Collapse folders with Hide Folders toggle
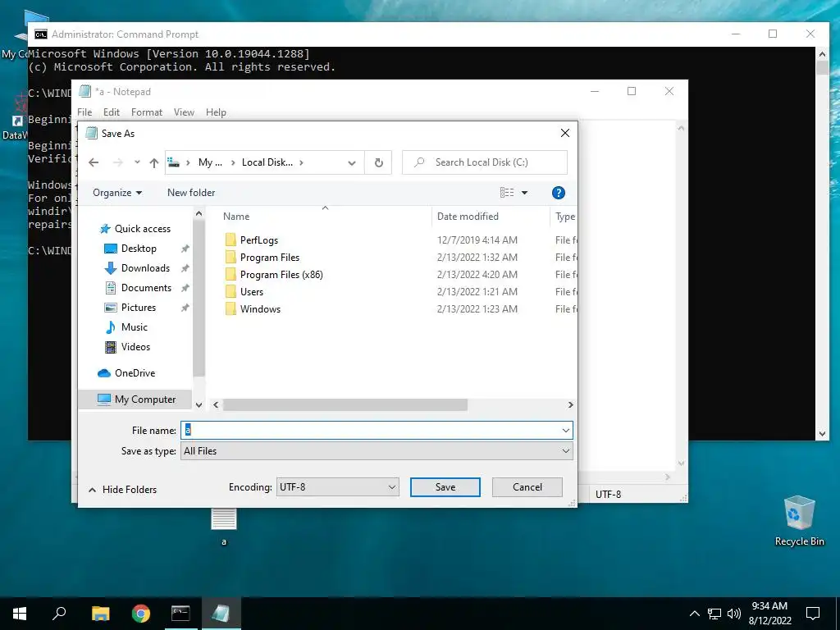Viewport: 840px width, 630px height. (122, 490)
